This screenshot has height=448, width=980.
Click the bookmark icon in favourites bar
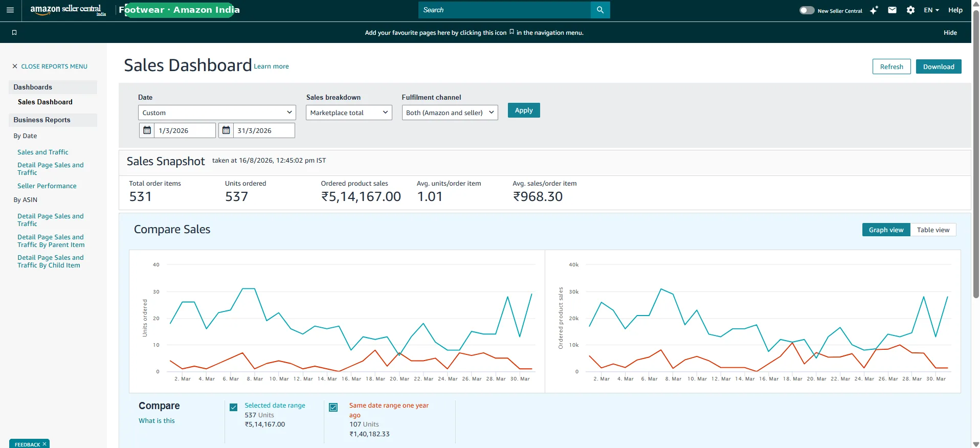click(x=14, y=32)
